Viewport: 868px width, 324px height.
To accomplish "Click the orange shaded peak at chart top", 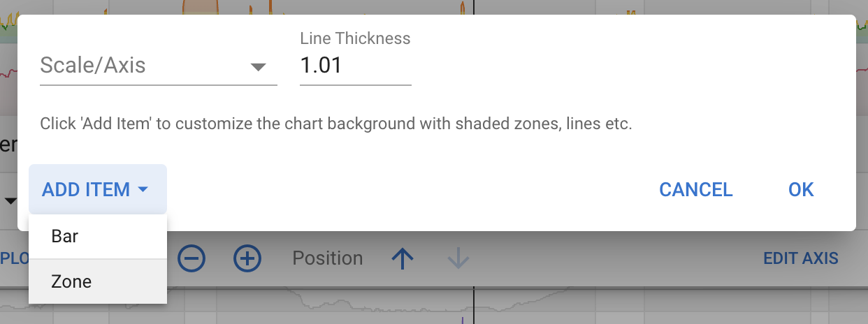I will (x=201, y=8).
